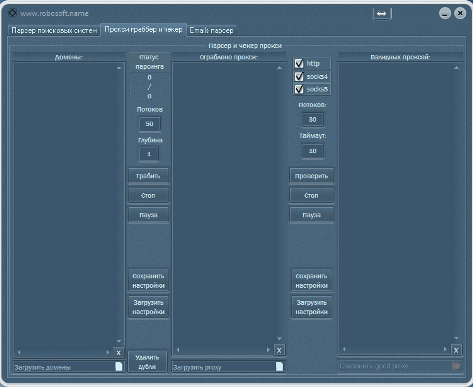The image size is (473, 387).
Task: Click the up arrow in the Домены list's scrollbar
Action: (x=119, y=68)
